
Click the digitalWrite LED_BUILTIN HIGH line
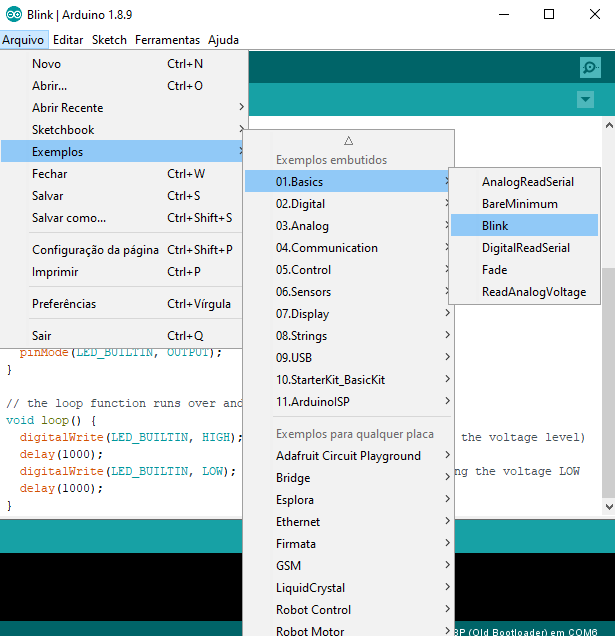point(131,437)
